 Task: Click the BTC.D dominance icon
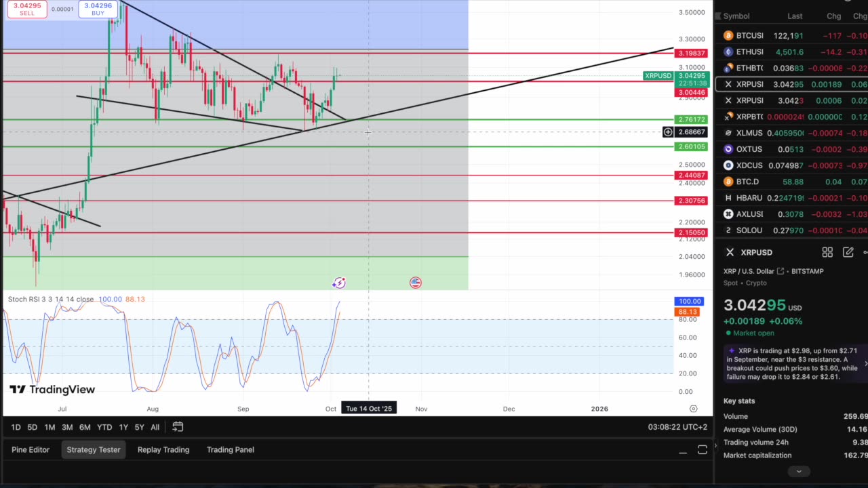coord(728,182)
